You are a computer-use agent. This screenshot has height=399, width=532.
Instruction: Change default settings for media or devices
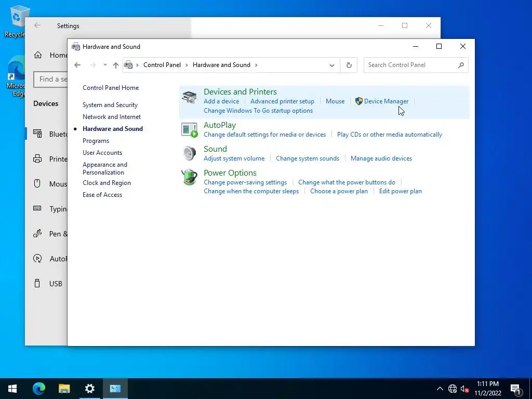[264, 135]
